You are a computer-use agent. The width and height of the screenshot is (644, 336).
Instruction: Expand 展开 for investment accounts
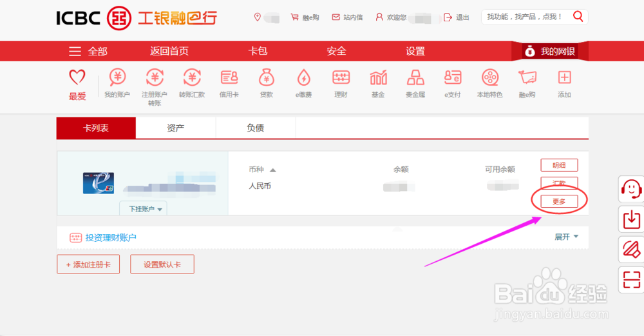pyautogui.click(x=566, y=237)
